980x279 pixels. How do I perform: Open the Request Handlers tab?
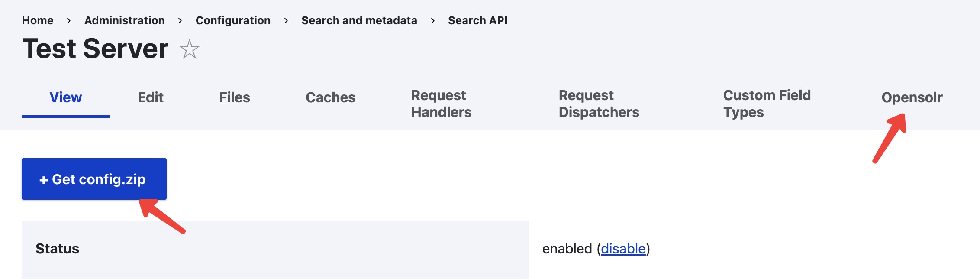pyautogui.click(x=440, y=103)
